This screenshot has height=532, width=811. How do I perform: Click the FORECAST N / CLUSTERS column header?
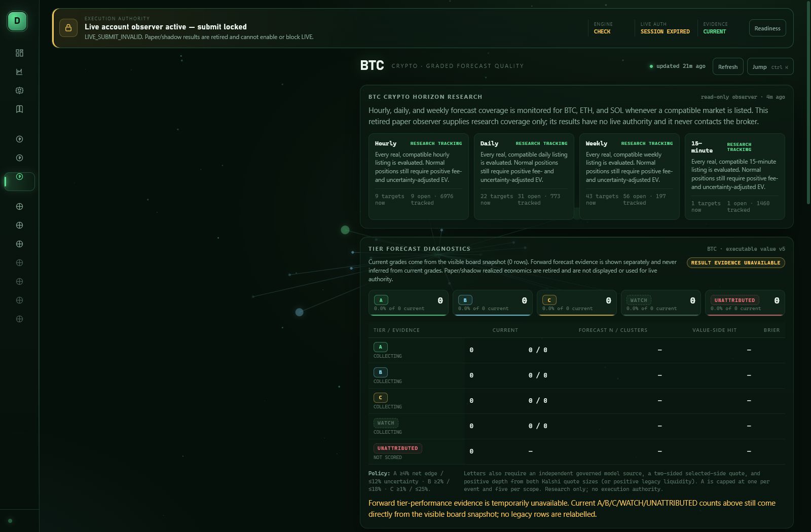pos(613,330)
